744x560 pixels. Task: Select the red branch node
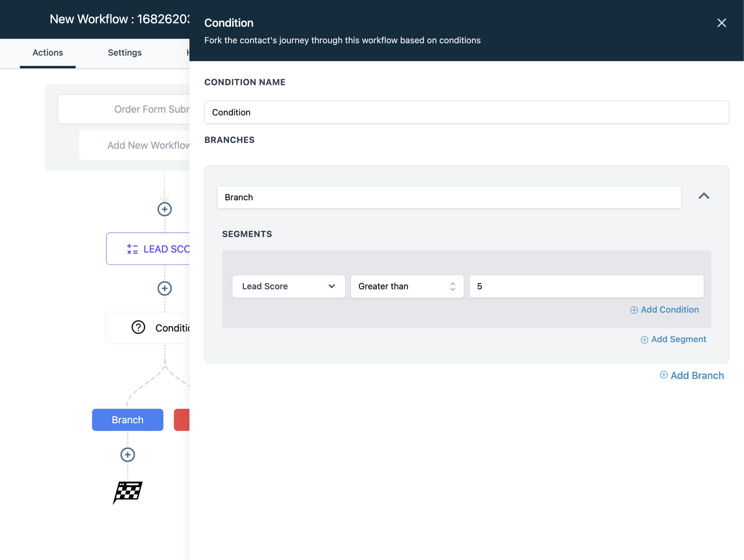click(x=182, y=420)
